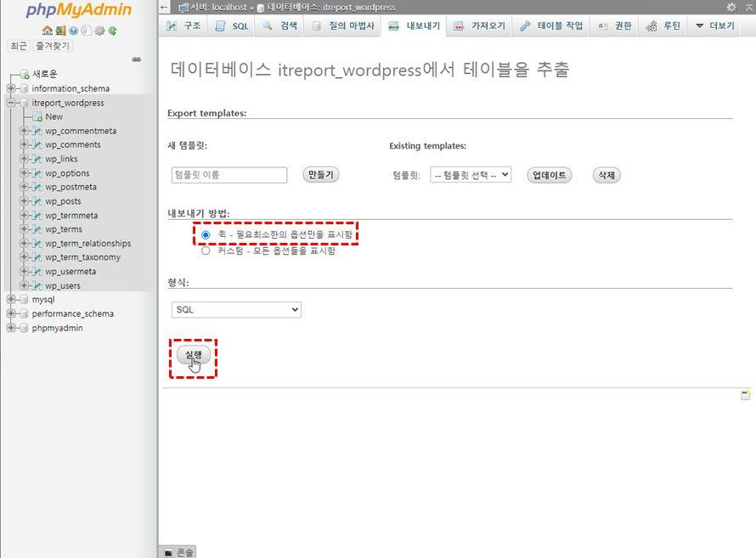This screenshot has height=558, width=756.
Task: Click the collapse navigation arrow in top bar
Action: [164, 8]
